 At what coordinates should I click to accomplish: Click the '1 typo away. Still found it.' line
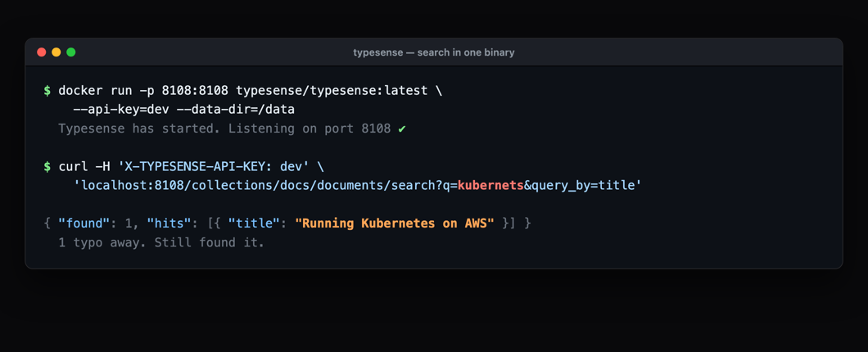tap(161, 242)
